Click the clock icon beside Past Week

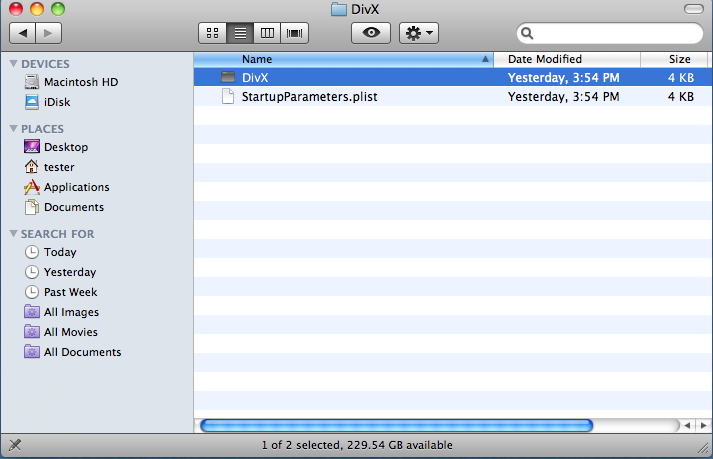click(32, 292)
